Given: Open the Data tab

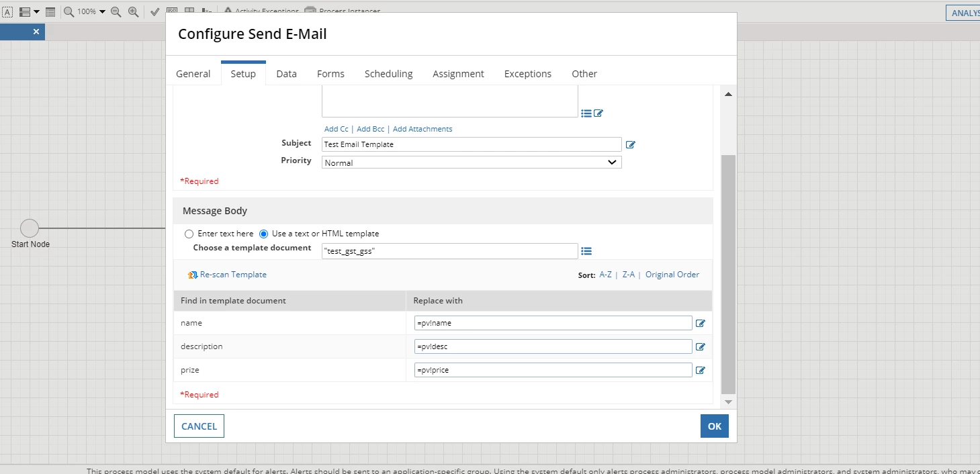Looking at the screenshot, I should [x=286, y=74].
